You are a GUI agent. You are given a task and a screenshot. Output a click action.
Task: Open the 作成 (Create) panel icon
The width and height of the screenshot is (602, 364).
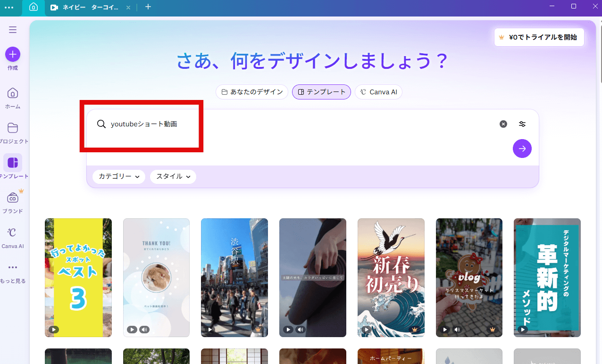tap(12, 53)
